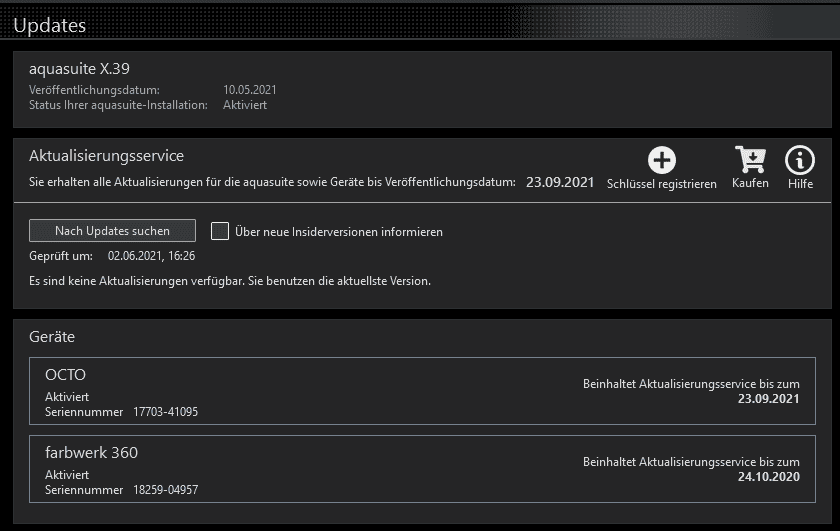Enable 'Über neue Insiderversionen informieren' checkbox
The width and height of the screenshot is (840, 531).
(x=220, y=231)
